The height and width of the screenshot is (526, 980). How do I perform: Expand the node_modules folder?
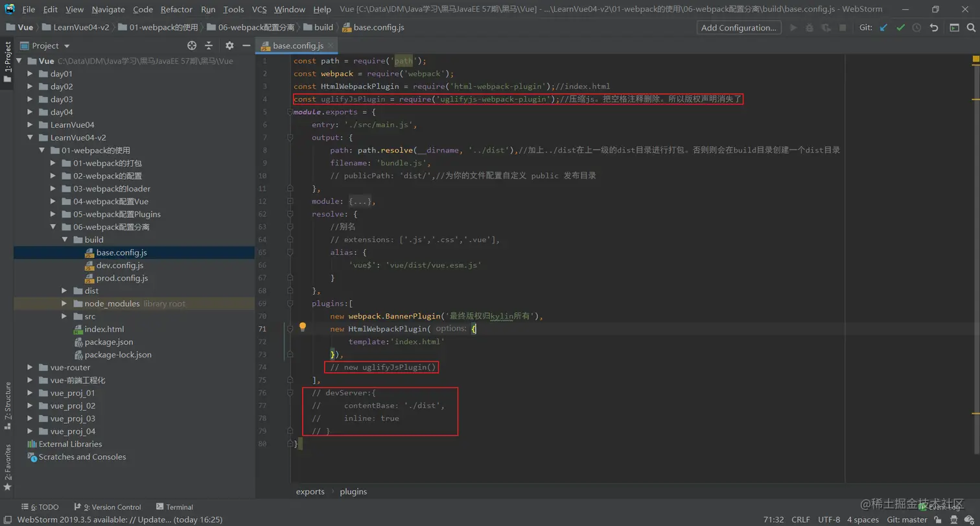click(x=65, y=304)
